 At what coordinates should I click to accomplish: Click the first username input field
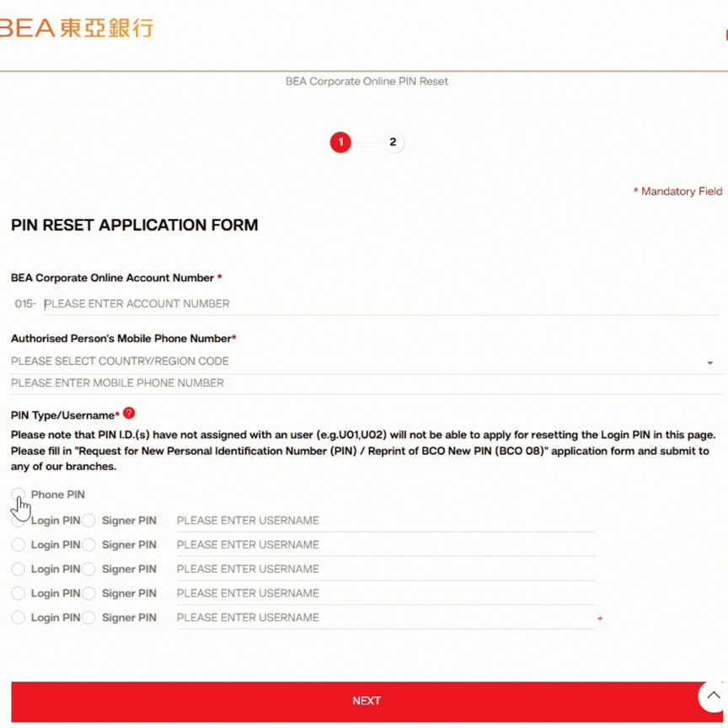[x=385, y=521]
